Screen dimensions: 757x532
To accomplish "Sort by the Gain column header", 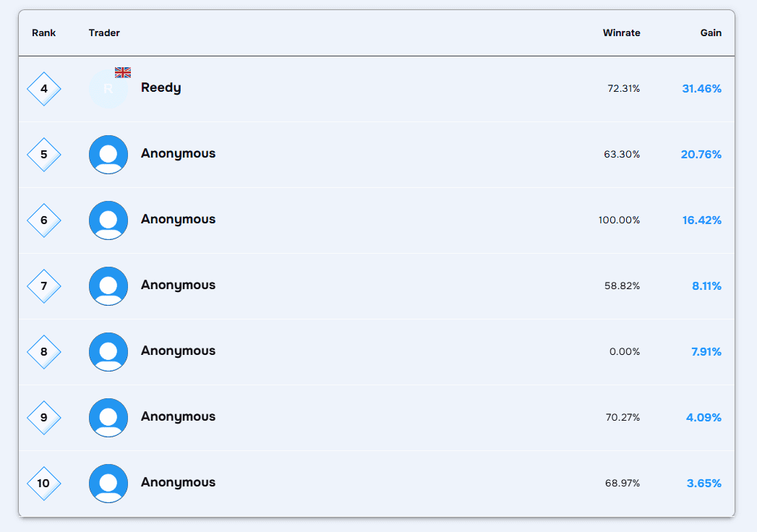I will tap(711, 33).
